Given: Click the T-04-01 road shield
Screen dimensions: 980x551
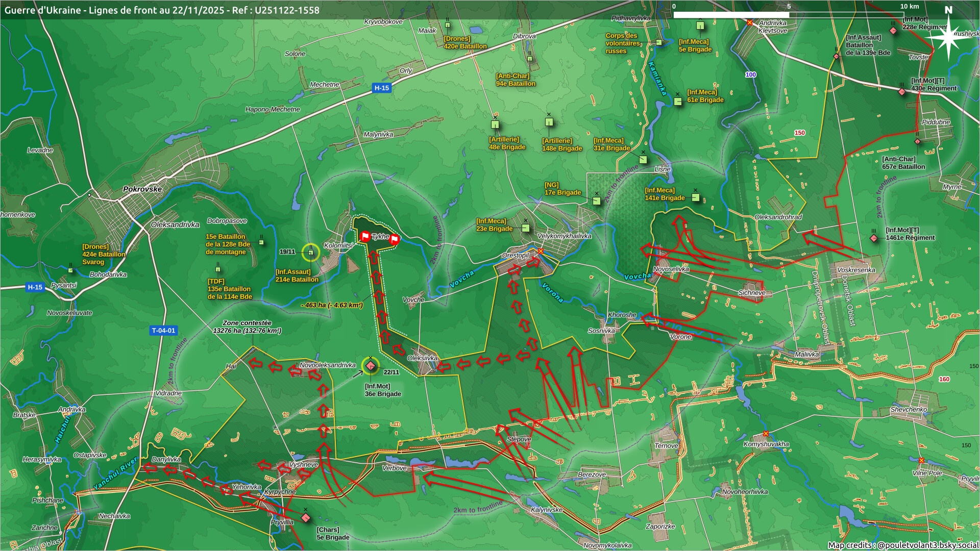Looking at the screenshot, I should [163, 331].
